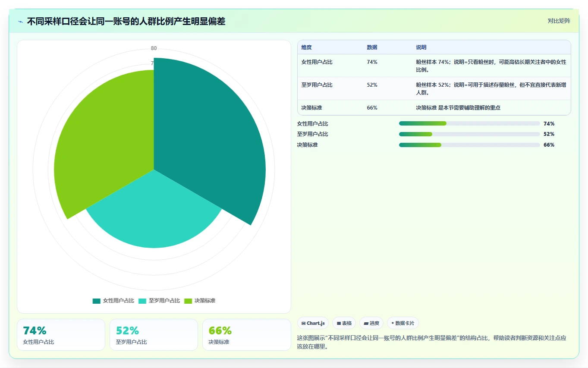Click the 进度 tag chip

[371, 323]
